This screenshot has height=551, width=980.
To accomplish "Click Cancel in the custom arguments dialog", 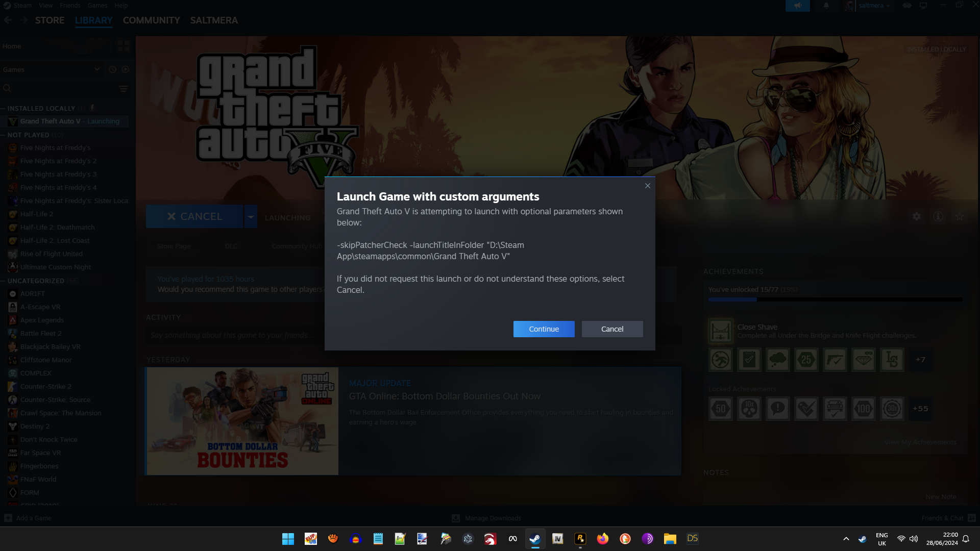I will 612,329.
